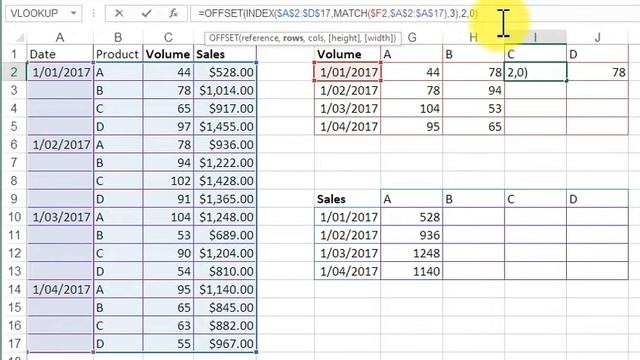Click the 'rows' argument in OFFSET tooltip
640x360 pixels.
[x=293, y=38]
